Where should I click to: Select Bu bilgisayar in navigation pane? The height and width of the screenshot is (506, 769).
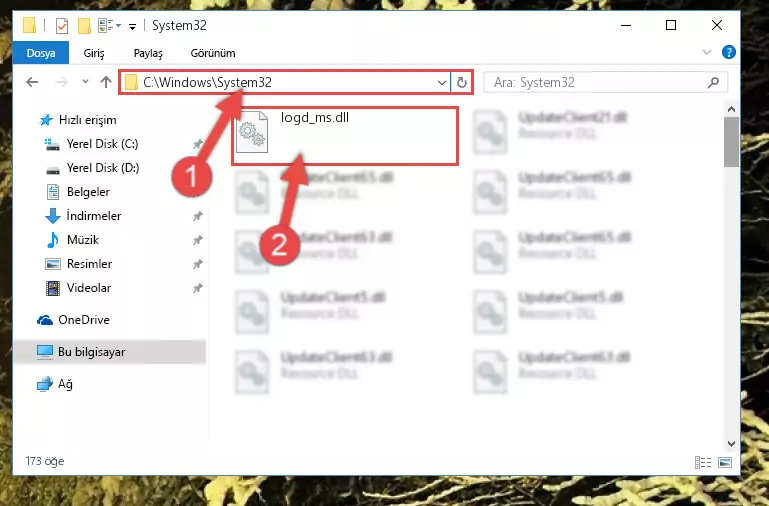point(91,352)
